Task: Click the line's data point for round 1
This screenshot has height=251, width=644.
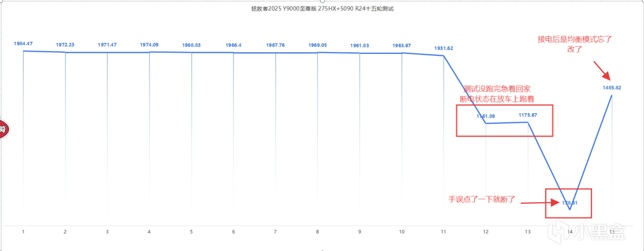Action: pyautogui.click(x=24, y=51)
